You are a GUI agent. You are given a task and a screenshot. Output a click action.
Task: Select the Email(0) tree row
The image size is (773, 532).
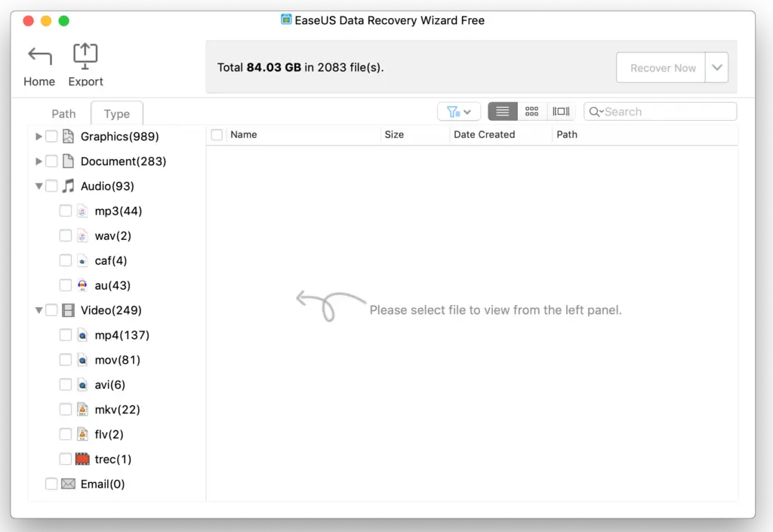tap(117, 484)
